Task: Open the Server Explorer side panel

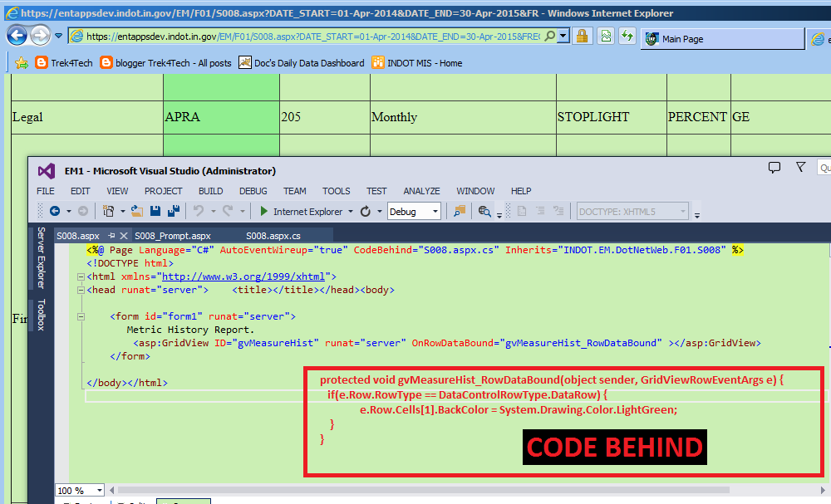Action: tap(41, 258)
